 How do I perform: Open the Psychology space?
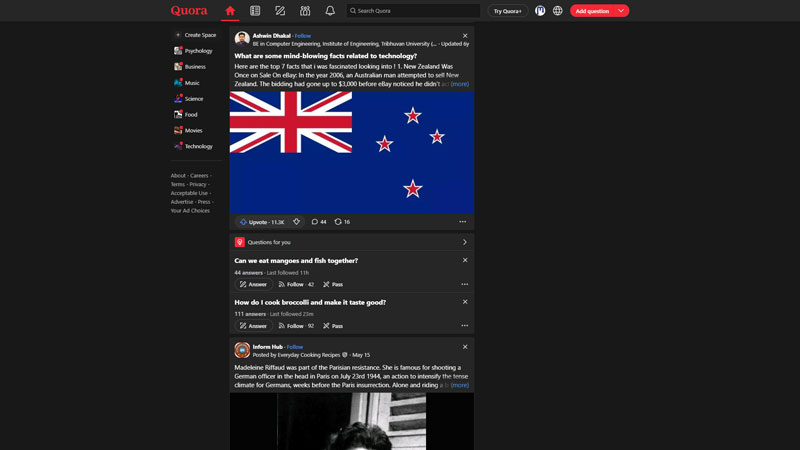(193, 51)
